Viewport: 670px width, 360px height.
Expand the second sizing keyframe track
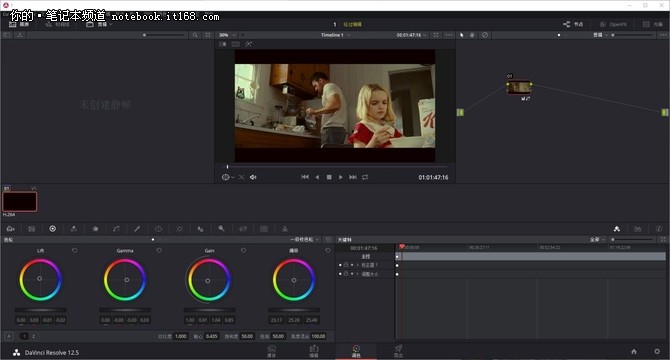coord(358,274)
